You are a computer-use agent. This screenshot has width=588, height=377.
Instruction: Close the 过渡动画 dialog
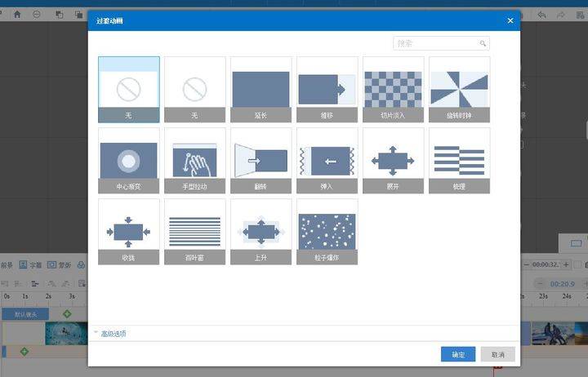click(510, 20)
